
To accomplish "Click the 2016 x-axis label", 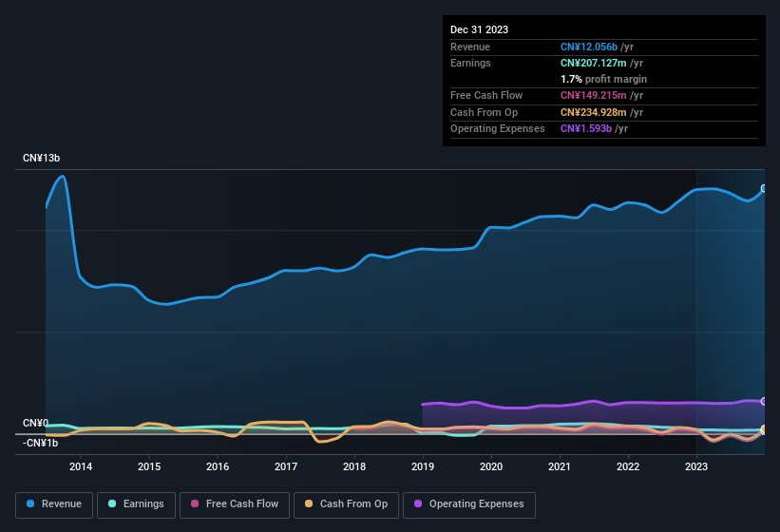I will pyautogui.click(x=218, y=466).
